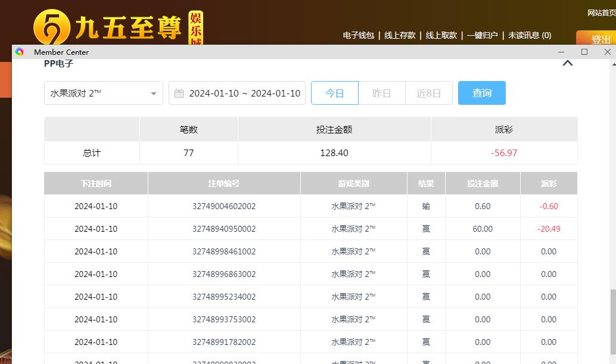The width and height of the screenshot is (616, 364).
Task: Open 线上取款 link in header
Action: (441, 35)
